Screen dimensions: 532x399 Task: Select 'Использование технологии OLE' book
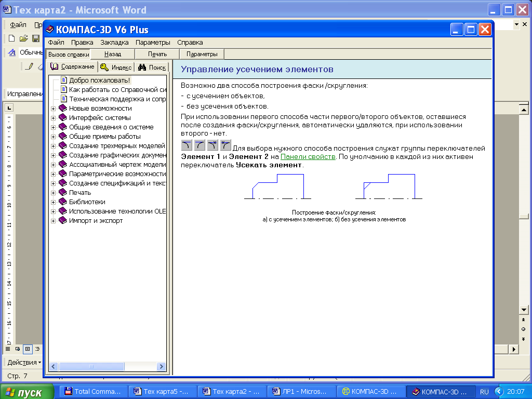coord(112,211)
